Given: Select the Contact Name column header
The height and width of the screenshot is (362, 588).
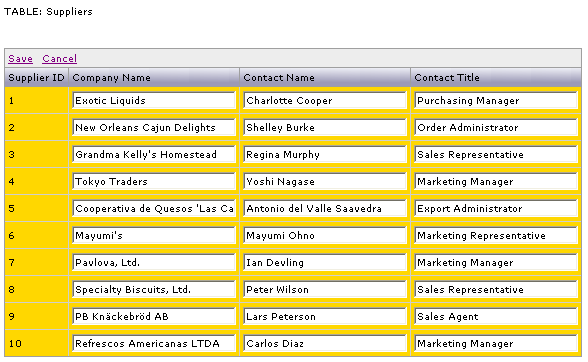Looking at the screenshot, I should tap(325, 78).
